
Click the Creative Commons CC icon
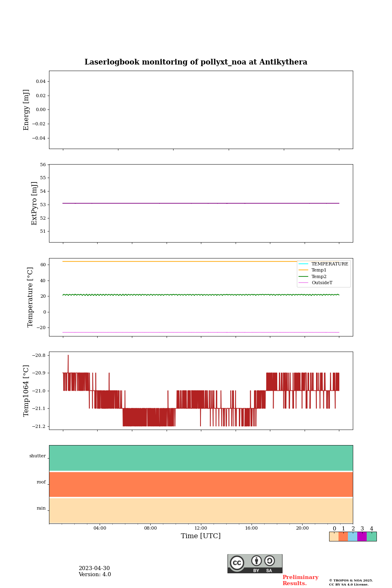click(237, 563)
